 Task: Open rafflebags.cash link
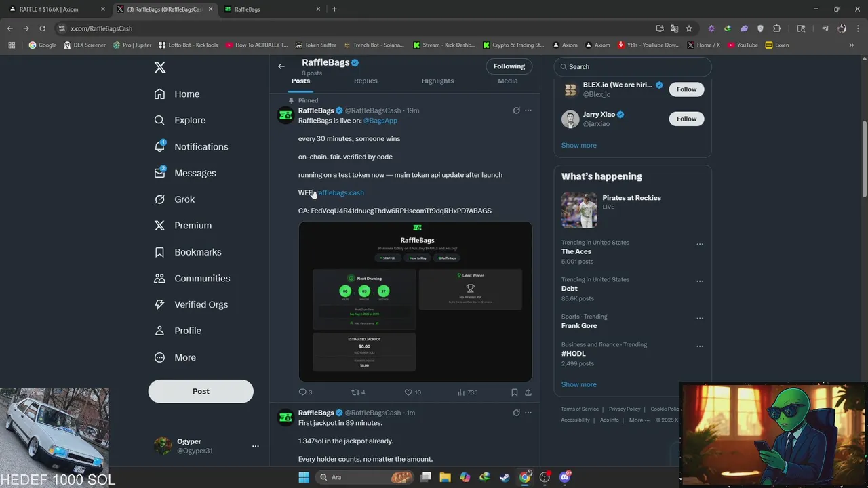click(341, 192)
